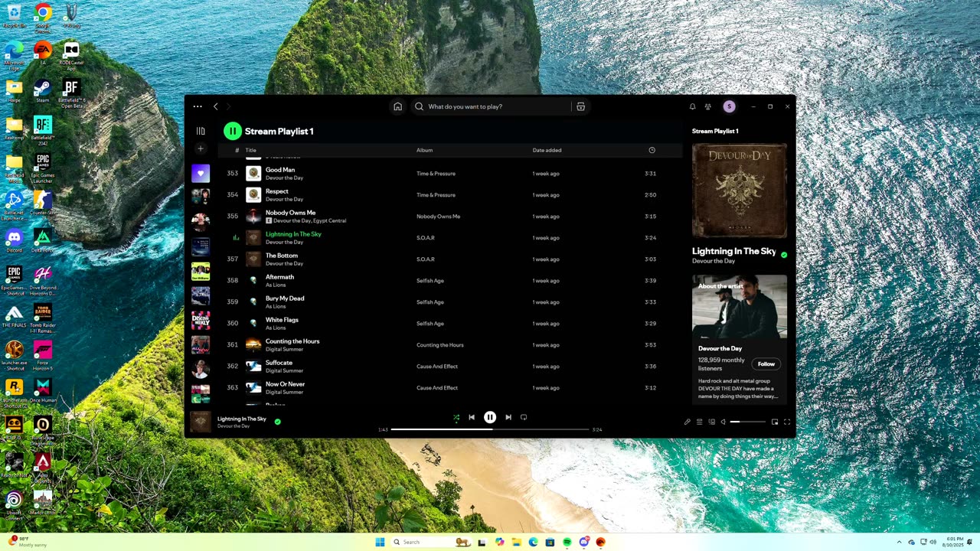Viewport: 980px width, 551px height.
Task: Open the three-dot menu in Spotify
Action: (198, 106)
